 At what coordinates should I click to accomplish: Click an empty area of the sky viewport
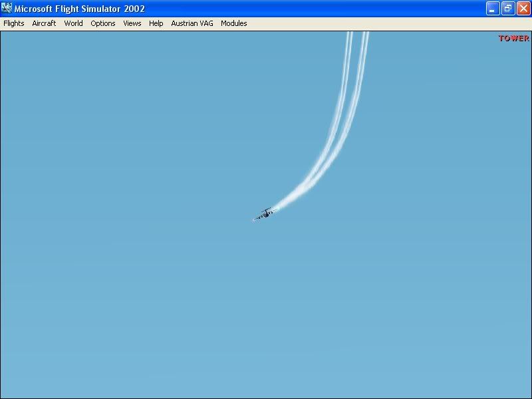coord(133,299)
